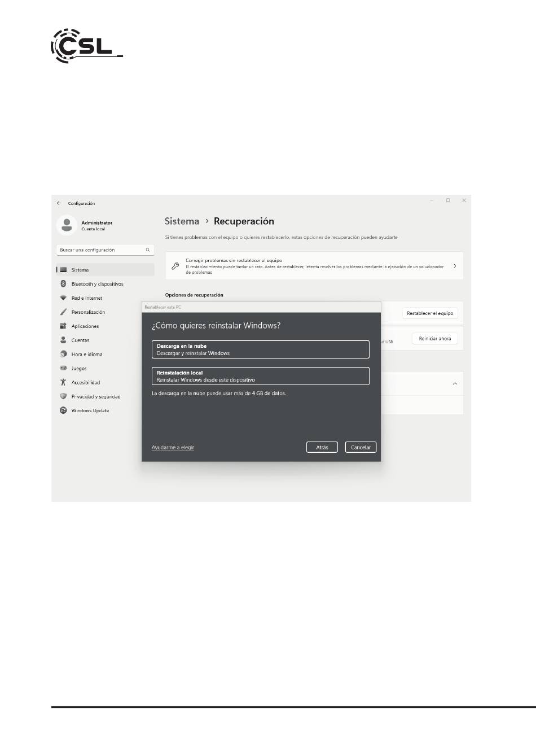Screen dimensions: 536x756
Task: Click the Reiniciar ahora button
Action: point(435,339)
